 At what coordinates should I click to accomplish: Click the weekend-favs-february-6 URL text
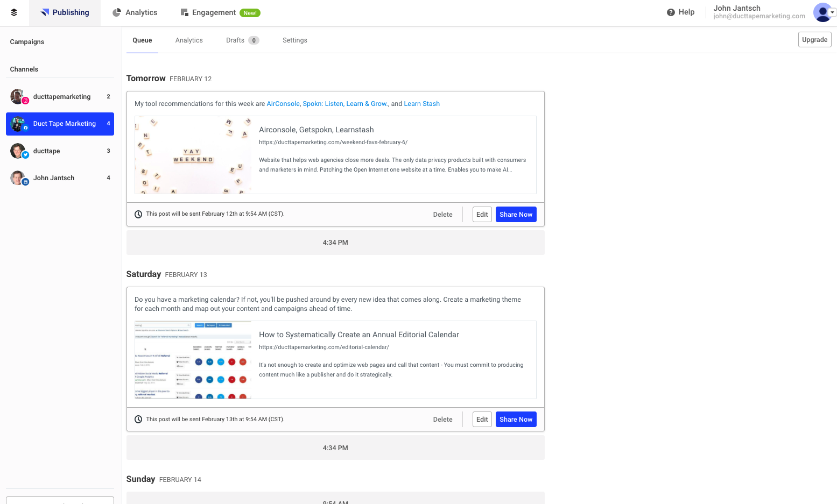click(x=333, y=143)
